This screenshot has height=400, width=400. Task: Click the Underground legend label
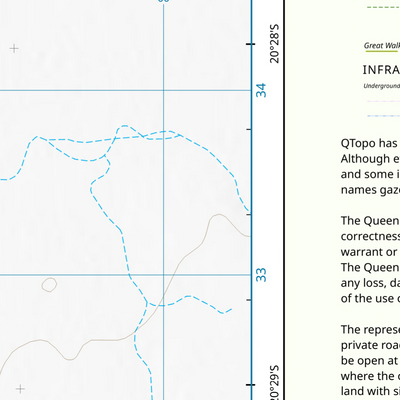(382, 86)
